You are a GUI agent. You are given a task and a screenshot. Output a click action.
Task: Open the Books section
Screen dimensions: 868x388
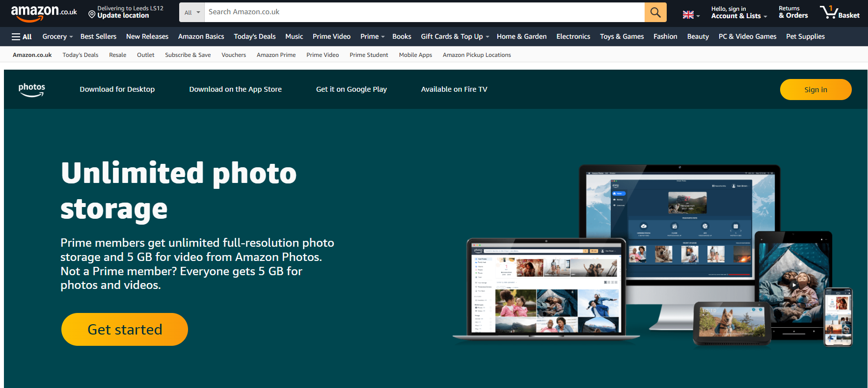click(402, 37)
